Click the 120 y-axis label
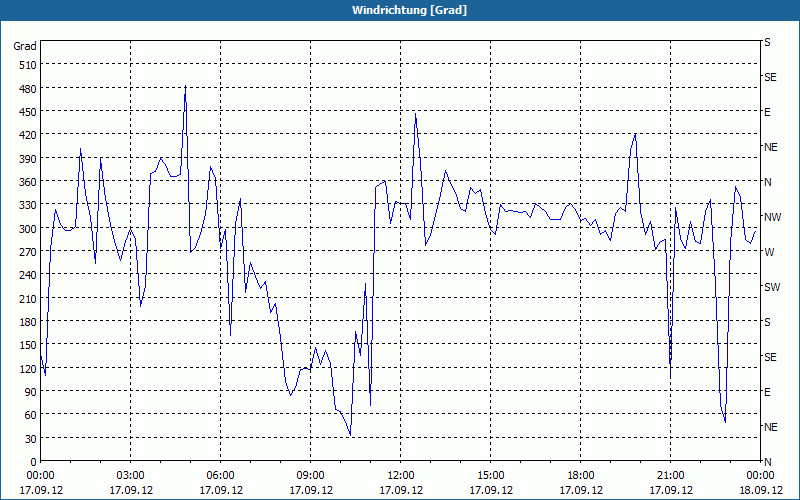Viewport: 800px width, 500px height. point(28,369)
